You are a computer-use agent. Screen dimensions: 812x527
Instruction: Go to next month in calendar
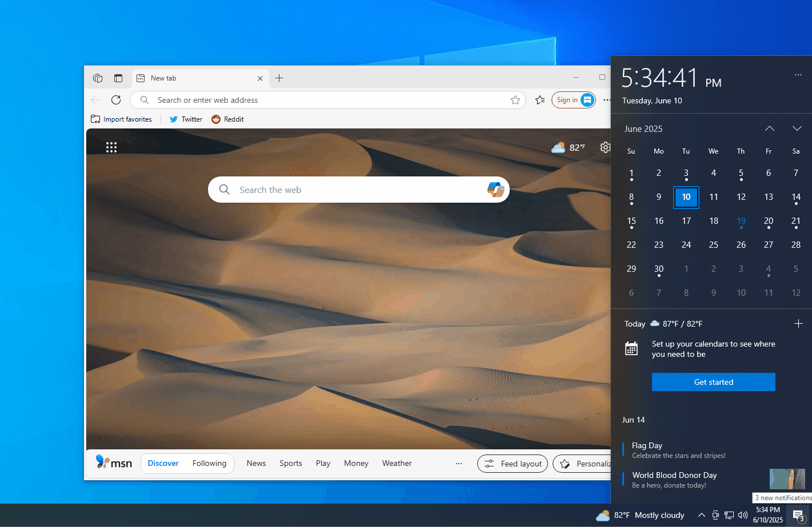(x=797, y=128)
